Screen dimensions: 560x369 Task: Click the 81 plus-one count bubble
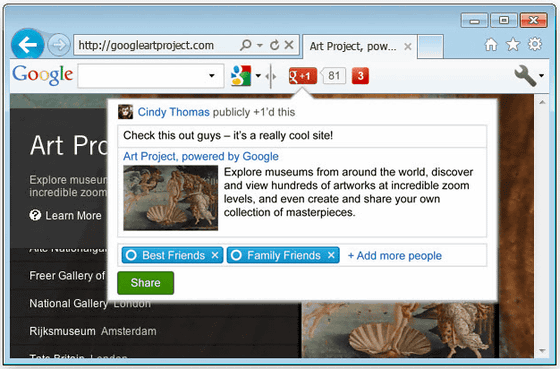(x=334, y=76)
